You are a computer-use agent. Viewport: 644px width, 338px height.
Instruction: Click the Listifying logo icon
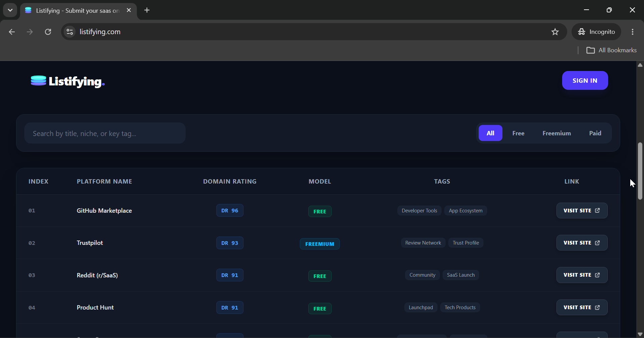coord(38,81)
